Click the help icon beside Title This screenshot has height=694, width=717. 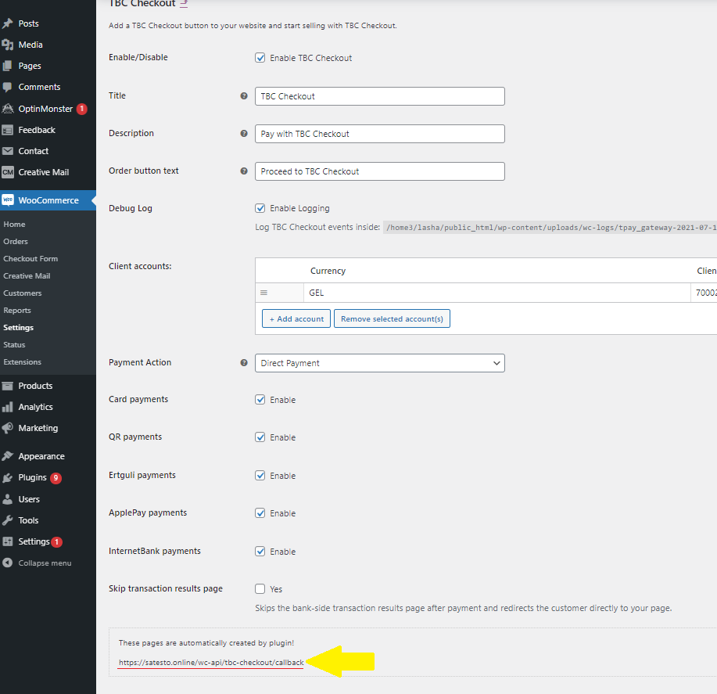pyautogui.click(x=244, y=96)
